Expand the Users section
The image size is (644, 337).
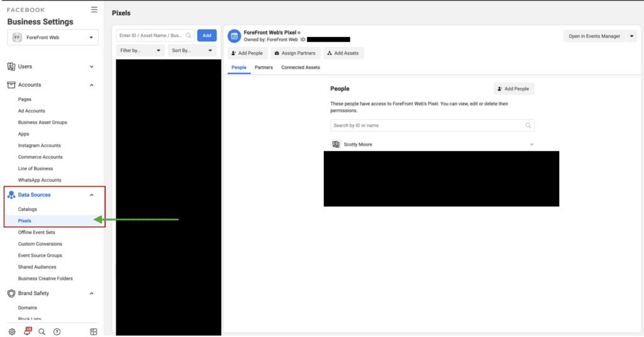click(x=92, y=67)
